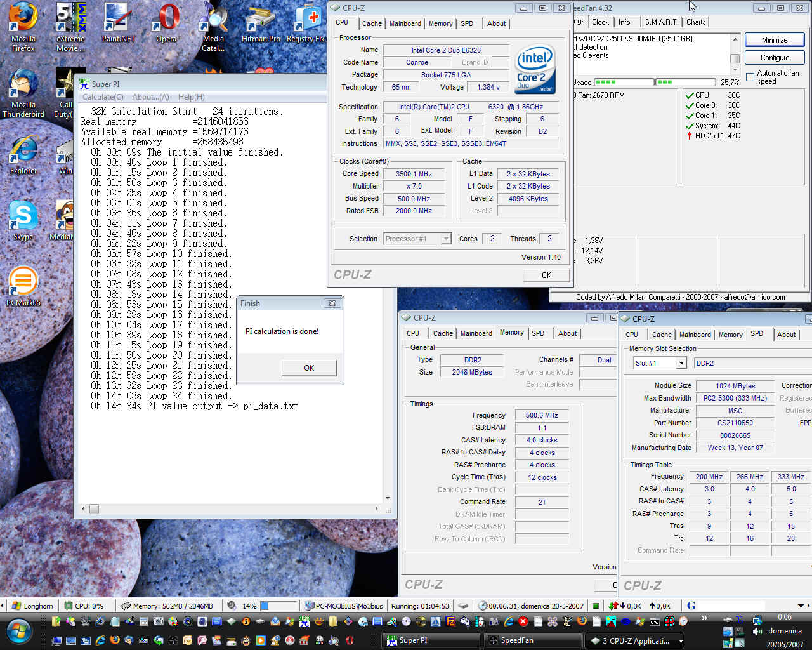The image size is (812, 650).
Task: Click the Super PI horizontal scrollbar
Action: pyautogui.click(x=230, y=509)
